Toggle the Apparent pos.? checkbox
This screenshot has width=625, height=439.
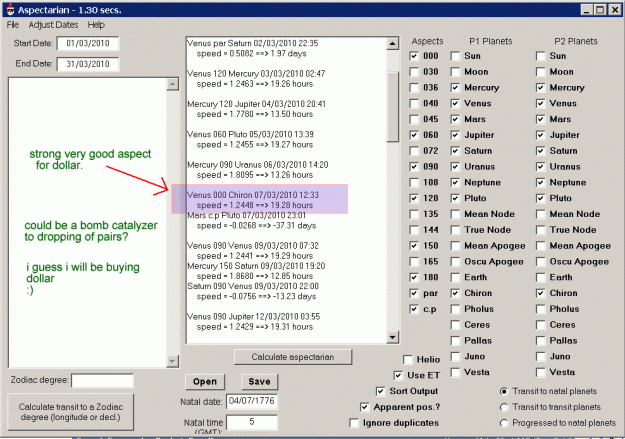click(x=365, y=407)
